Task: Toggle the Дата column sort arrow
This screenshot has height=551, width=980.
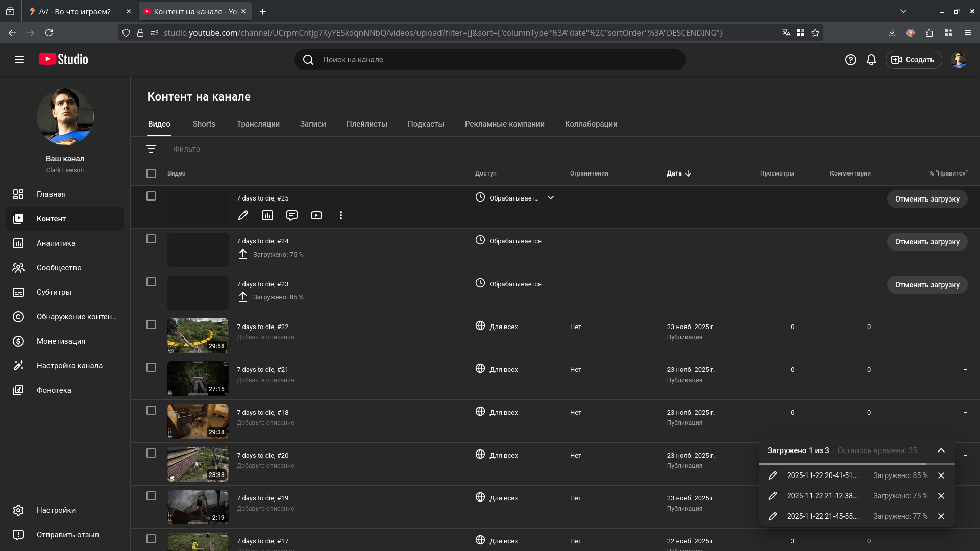Action: coord(688,173)
